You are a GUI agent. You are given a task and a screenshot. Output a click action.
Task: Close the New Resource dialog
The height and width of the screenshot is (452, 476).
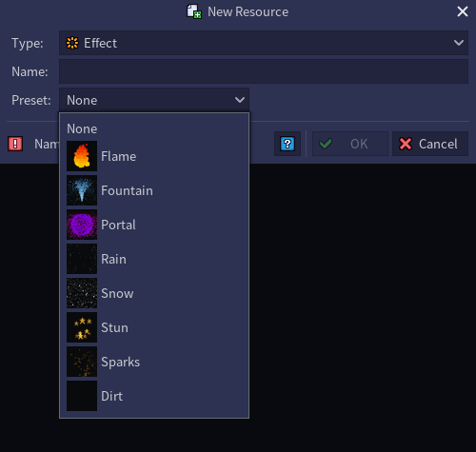(463, 11)
